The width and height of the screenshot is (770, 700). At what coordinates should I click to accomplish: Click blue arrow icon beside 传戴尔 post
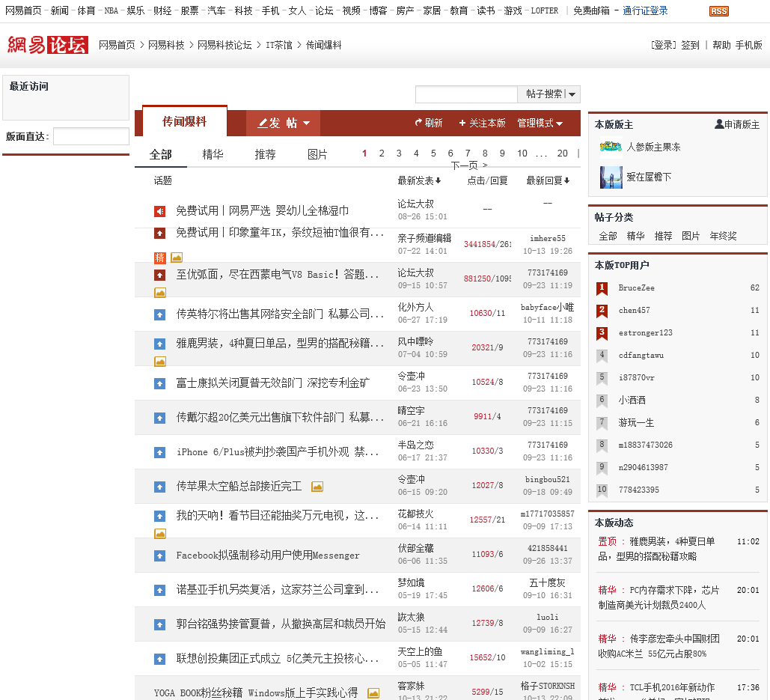pyautogui.click(x=159, y=418)
